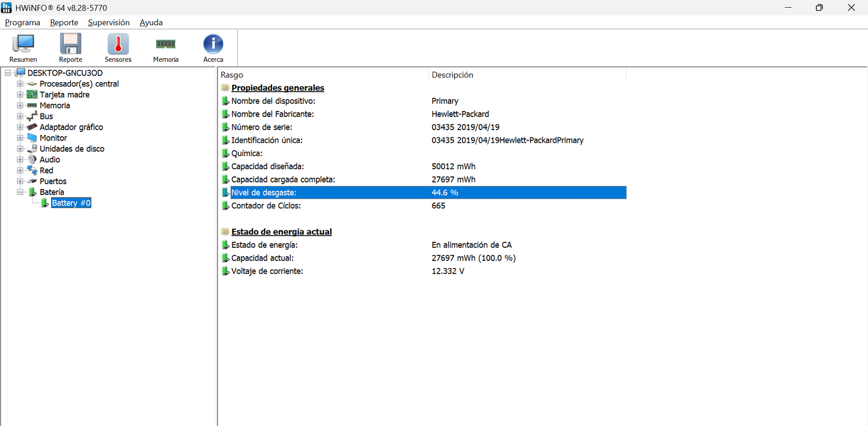
Task: Click the 12.332 V voltage value
Action: [x=448, y=271]
